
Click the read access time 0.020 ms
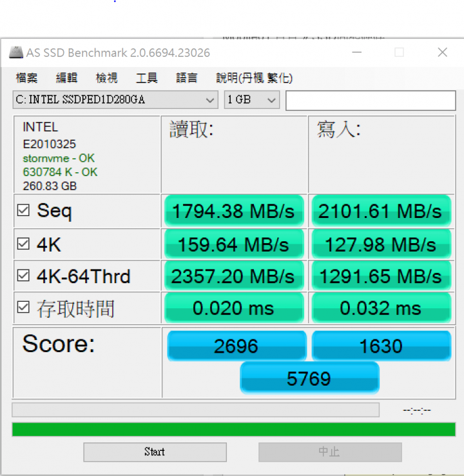pos(234,308)
